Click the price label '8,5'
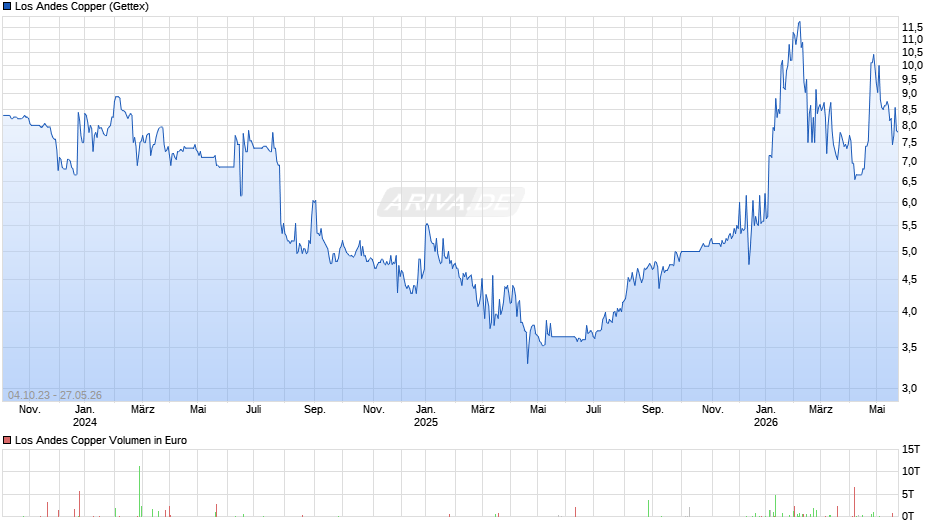The width and height of the screenshot is (940, 526). (x=909, y=109)
